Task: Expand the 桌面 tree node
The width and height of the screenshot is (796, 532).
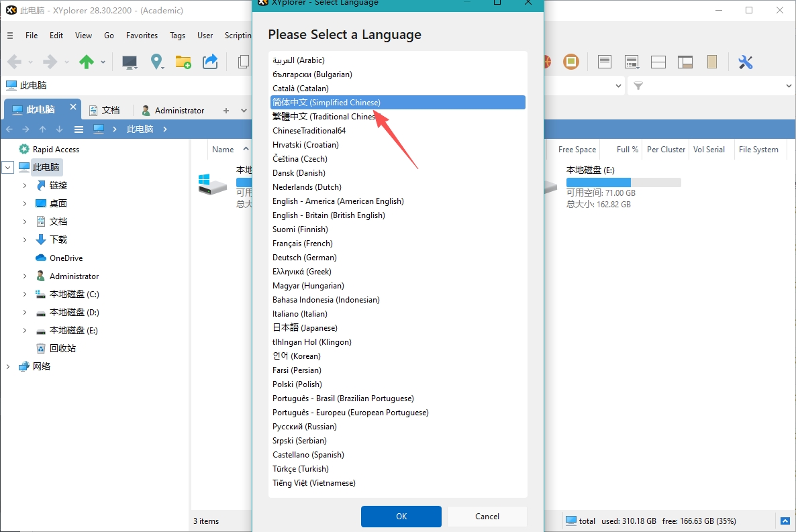Action: pos(24,203)
